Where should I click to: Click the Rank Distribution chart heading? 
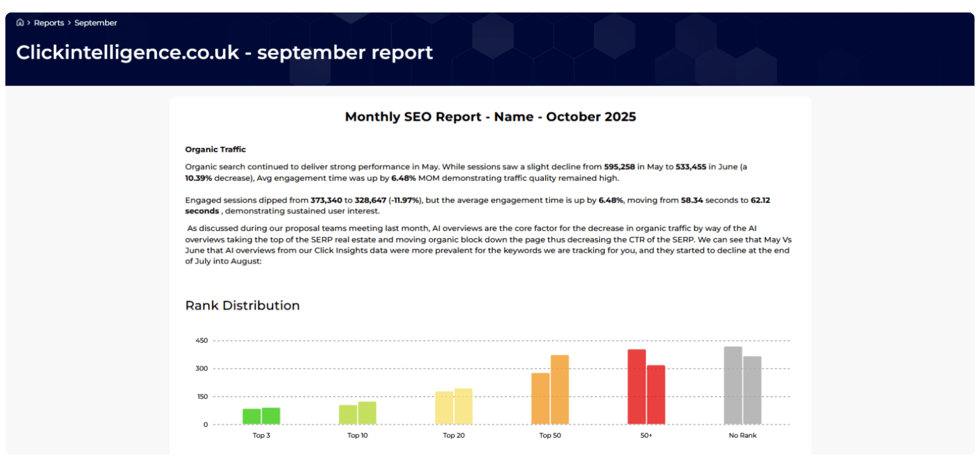242,306
